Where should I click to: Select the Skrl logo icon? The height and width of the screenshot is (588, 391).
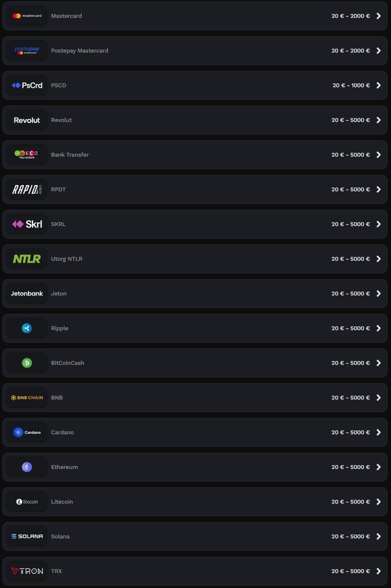27,224
